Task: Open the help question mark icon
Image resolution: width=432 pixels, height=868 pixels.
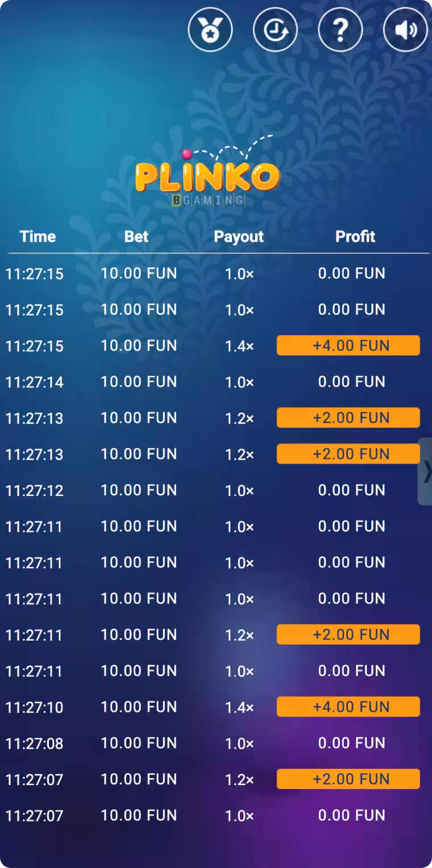Action: pyautogui.click(x=340, y=30)
